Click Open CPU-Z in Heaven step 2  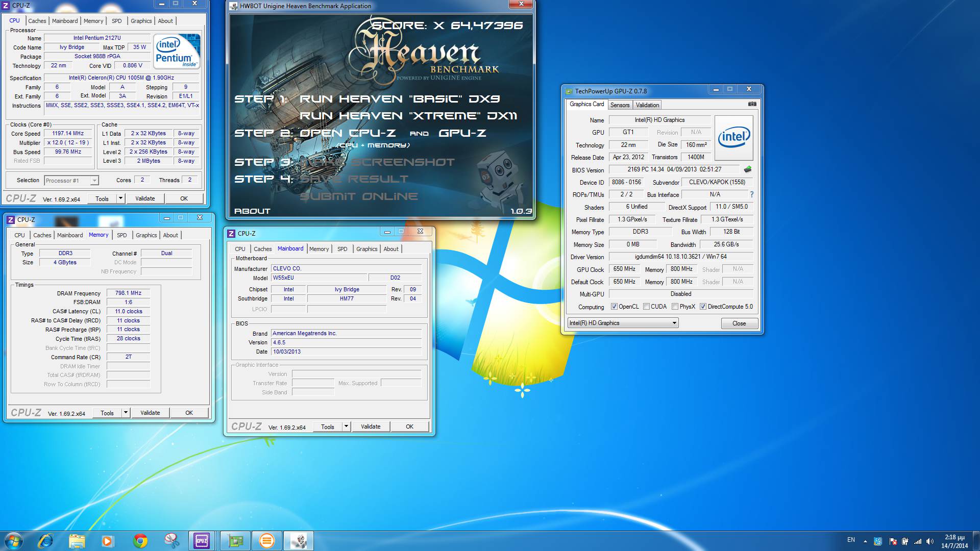348,133
